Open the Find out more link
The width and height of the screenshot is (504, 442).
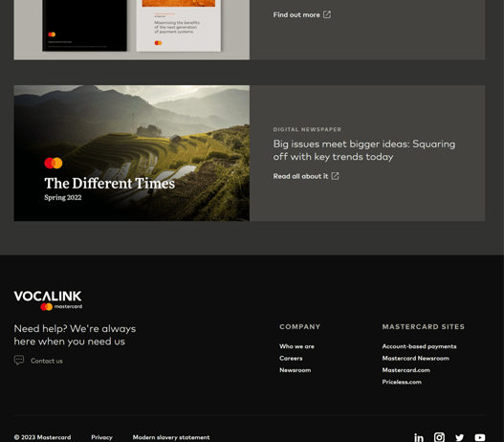click(x=296, y=14)
